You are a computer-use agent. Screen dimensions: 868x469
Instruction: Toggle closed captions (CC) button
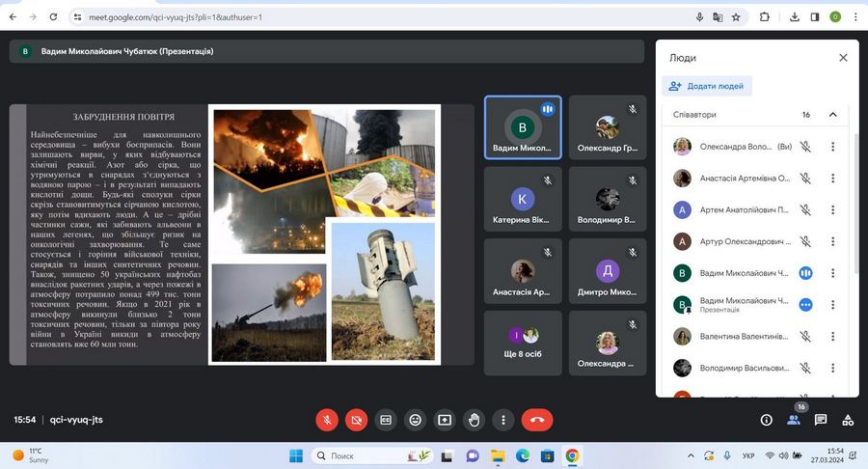pyautogui.click(x=386, y=420)
